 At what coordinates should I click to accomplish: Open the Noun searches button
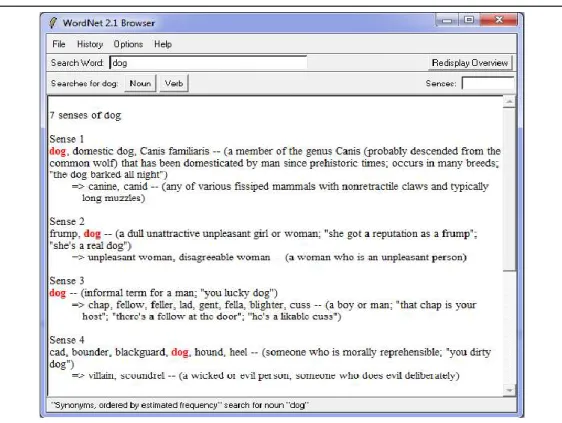pos(140,83)
